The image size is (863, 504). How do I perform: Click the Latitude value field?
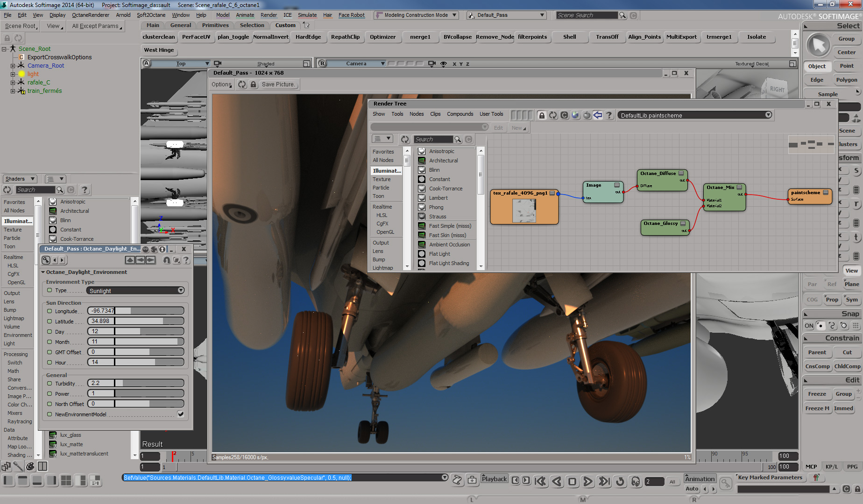101,321
